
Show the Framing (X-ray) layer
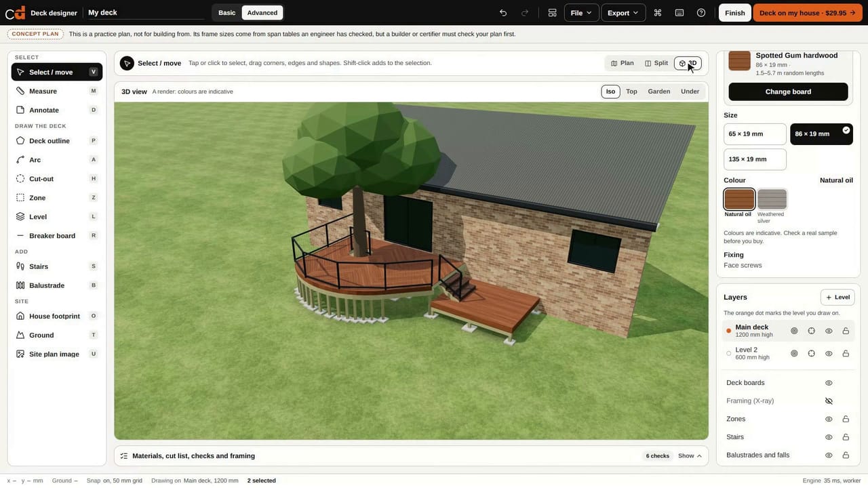829,401
